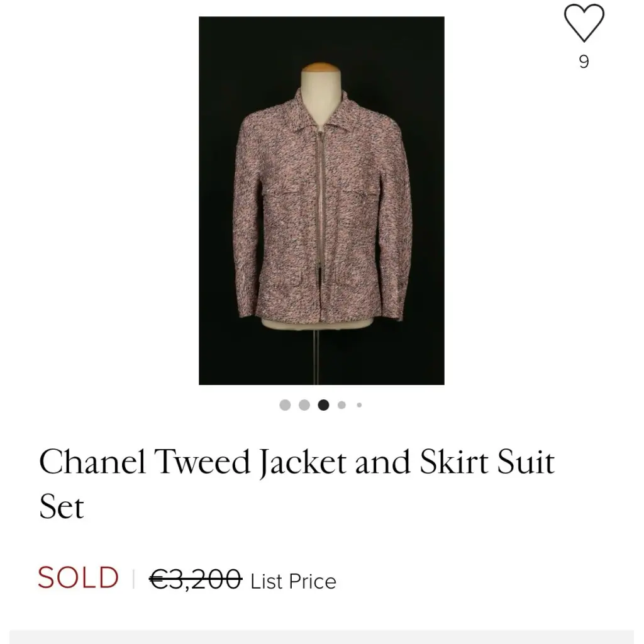Open the Chanel Tweed Jacket title
The image size is (644, 644).
tap(297, 484)
